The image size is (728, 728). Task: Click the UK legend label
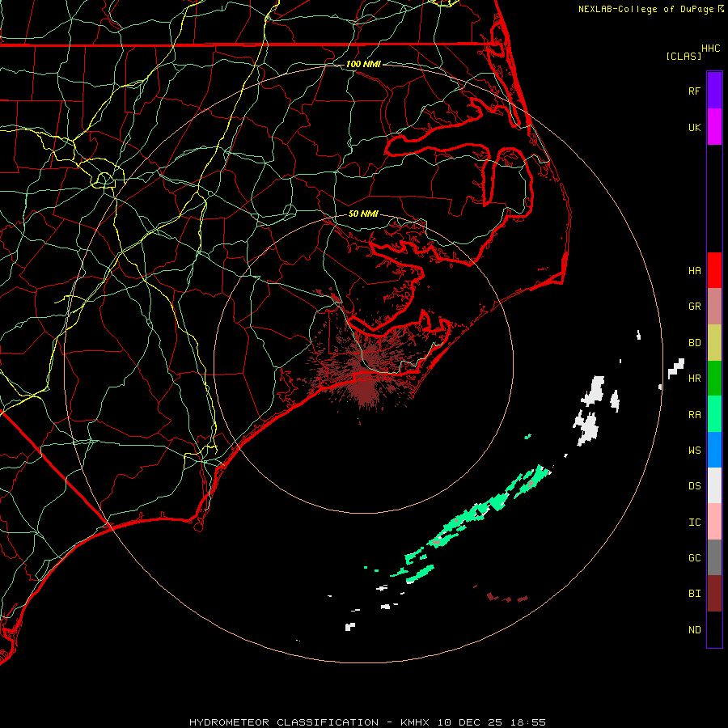(x=695, y=127)
